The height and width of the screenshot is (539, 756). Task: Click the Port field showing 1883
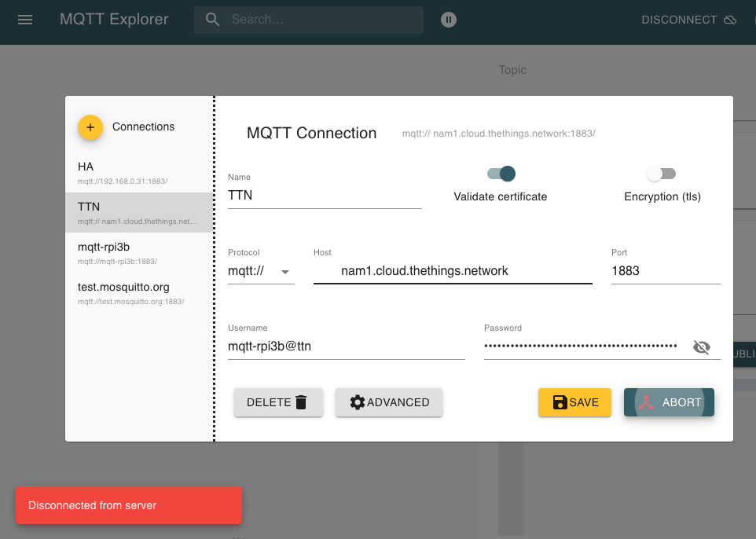point(666,271)
